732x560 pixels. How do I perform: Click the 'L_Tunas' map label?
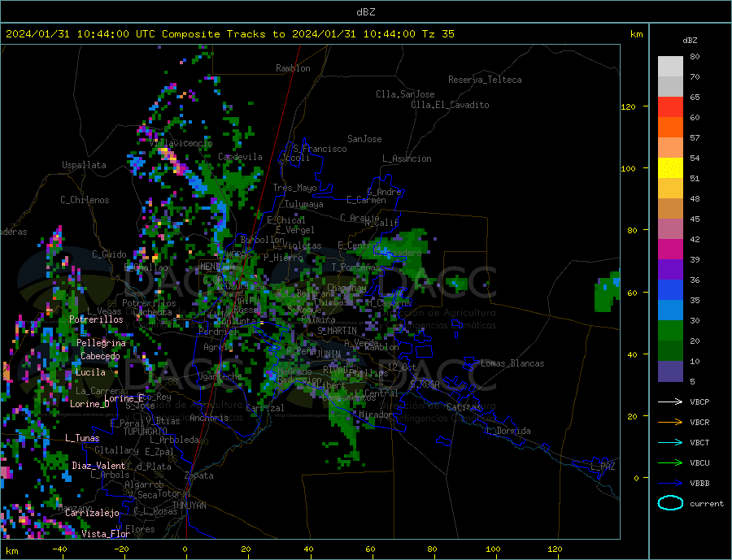(82, 438)
